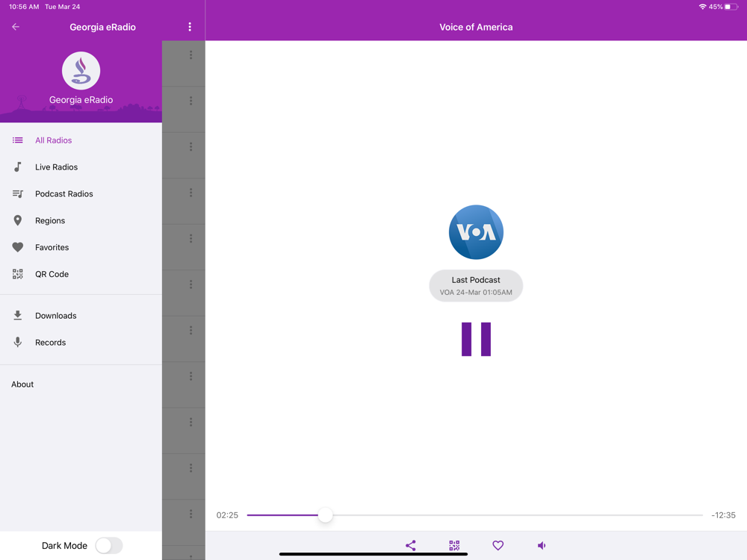
Task: Tap the back arrow in Georgia eRadio header
Action: coord(16,27)
